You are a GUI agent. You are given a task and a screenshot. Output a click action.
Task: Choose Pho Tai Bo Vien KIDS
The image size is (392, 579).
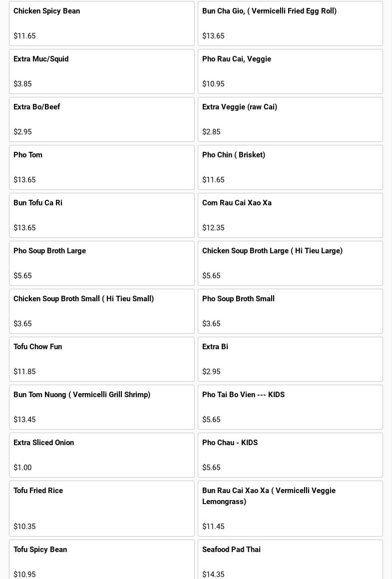click(290, 407)
